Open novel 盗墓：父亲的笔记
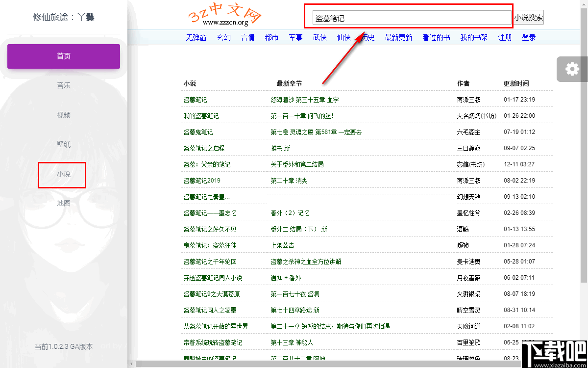This screenshot has width=588, height=368. click(207, 164)
